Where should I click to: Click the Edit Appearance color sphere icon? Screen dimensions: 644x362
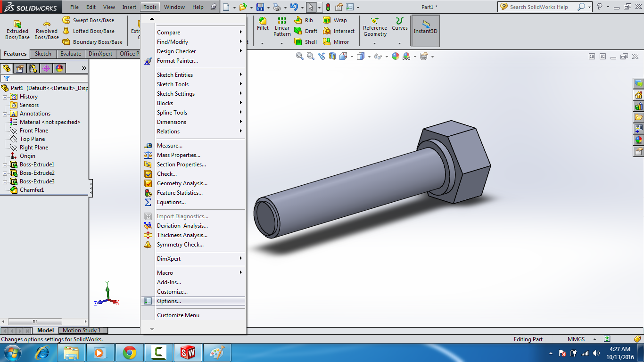point(396,56)
